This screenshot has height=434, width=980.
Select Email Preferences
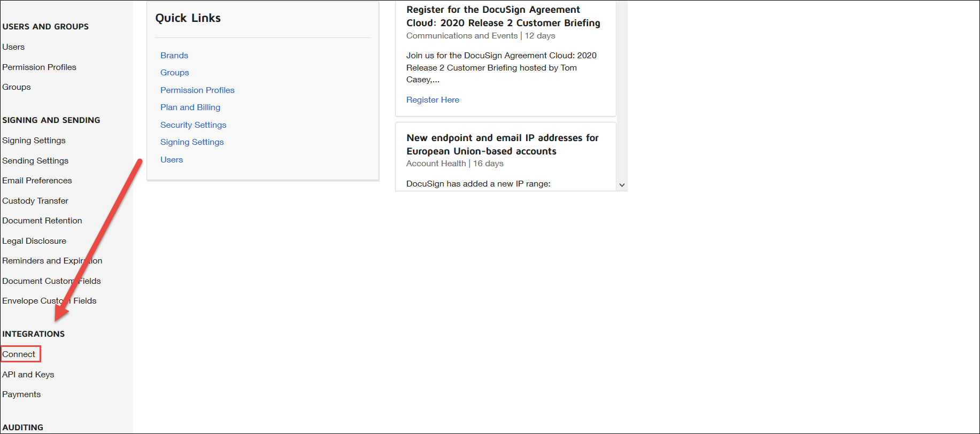37,181
